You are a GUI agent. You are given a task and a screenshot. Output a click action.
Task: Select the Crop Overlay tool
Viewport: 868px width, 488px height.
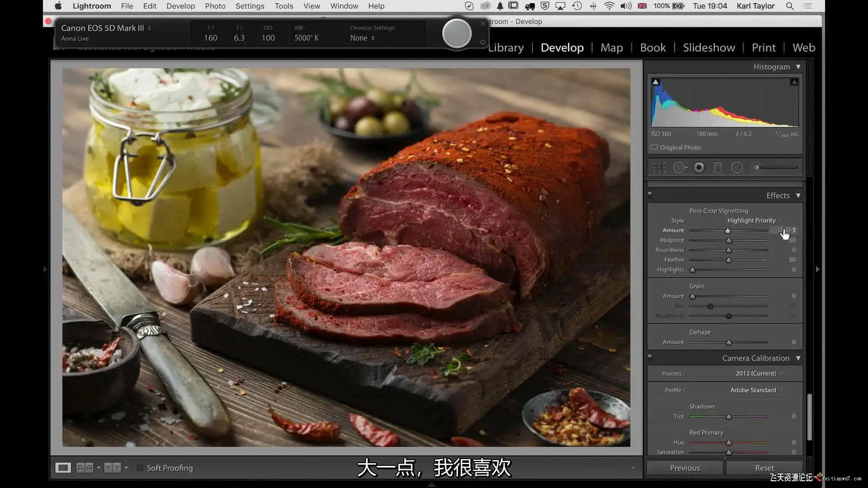point(659,168)
